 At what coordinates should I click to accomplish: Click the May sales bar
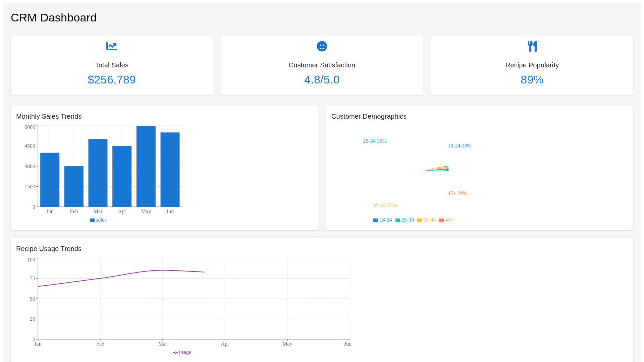(x=146, y=166)
